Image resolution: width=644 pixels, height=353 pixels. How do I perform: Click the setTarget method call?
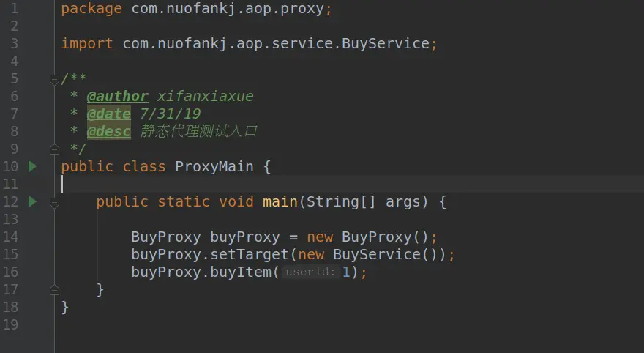250,254
